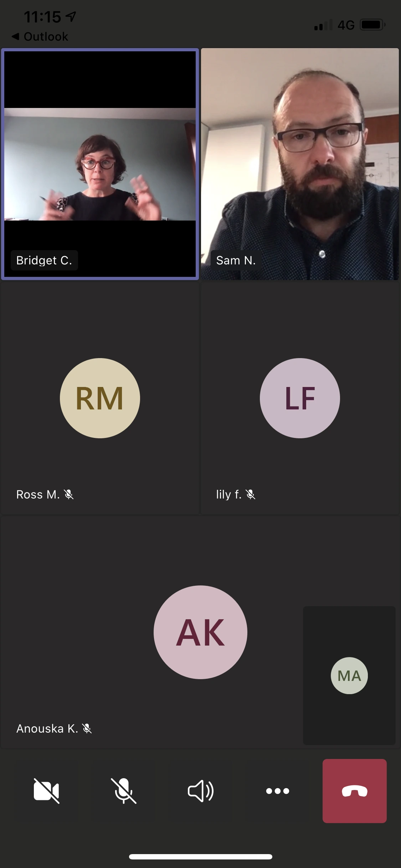Tap the Bridget C. name label
This screenshot has height=868, width=401.
click(x=44, y=260)
